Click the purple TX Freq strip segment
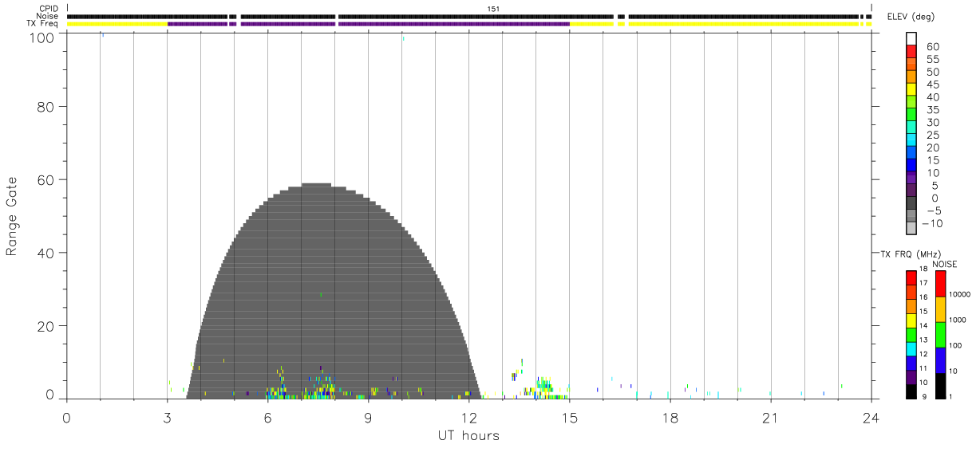 coord(368,24)
